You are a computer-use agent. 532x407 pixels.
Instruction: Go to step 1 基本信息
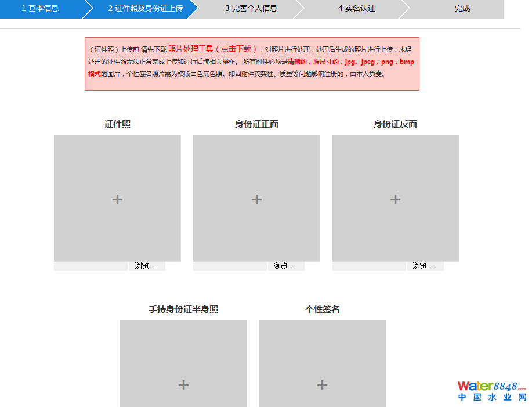click(x=40, y=9)
